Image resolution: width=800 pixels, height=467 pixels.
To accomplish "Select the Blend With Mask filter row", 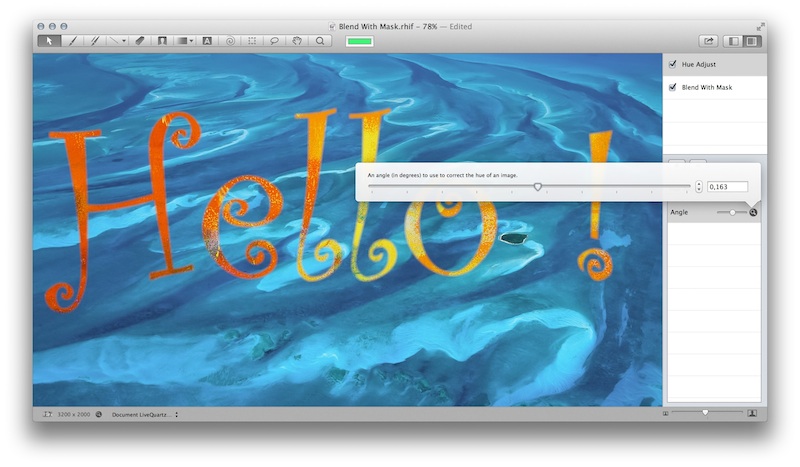I will click(x=720, y=88).
